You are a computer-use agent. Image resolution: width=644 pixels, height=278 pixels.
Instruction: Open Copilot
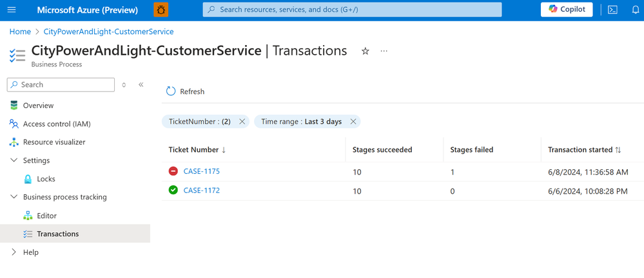pos(567,10)
